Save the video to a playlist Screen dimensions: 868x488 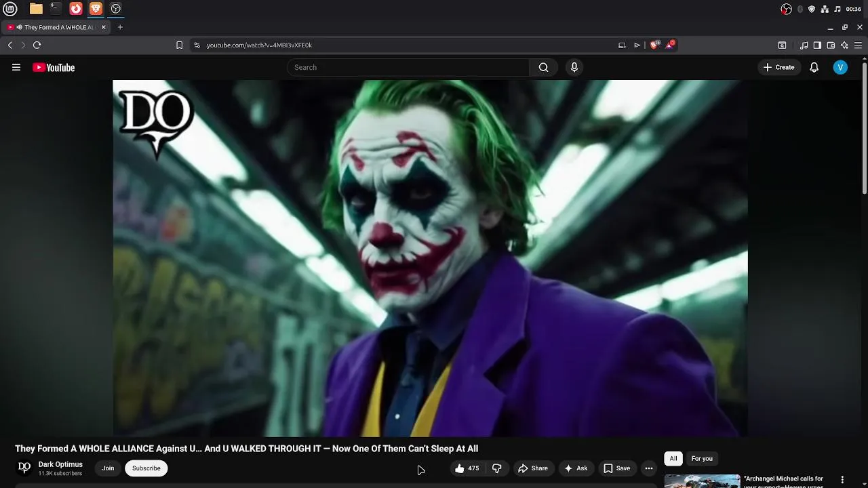tap(617, 468)
